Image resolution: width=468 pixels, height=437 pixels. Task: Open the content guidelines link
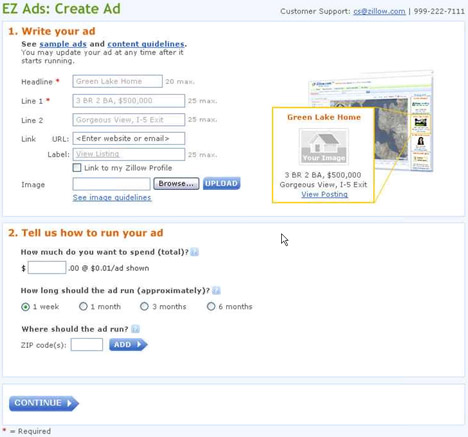click(146, 44)
